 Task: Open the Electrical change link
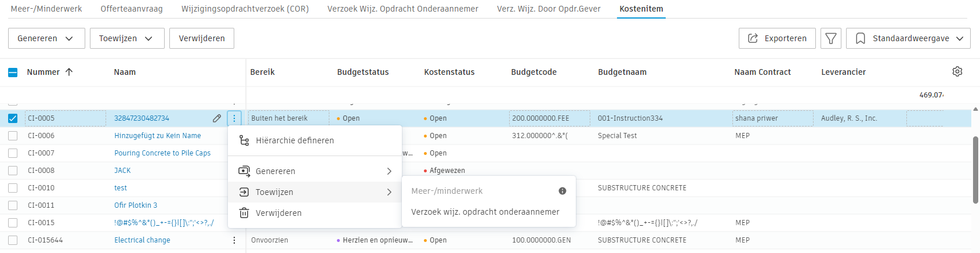point(142,240)
